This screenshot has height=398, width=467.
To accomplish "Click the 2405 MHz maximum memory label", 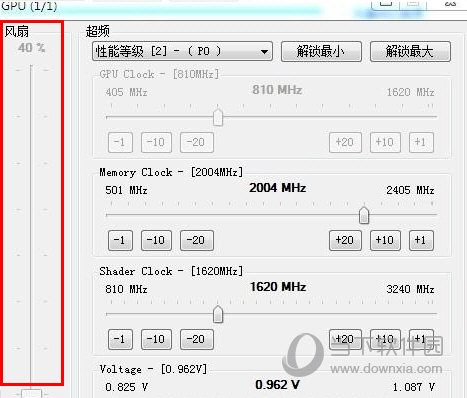I will pos(410,190).
